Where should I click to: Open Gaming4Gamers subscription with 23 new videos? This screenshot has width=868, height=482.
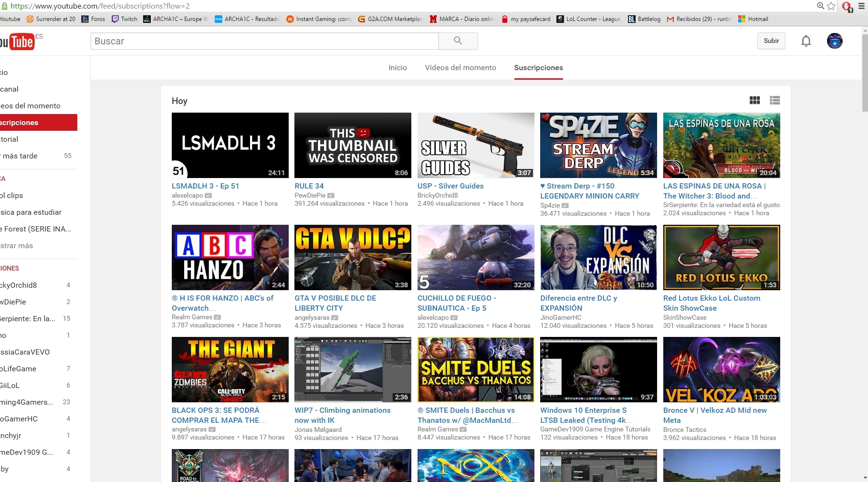point(38,402)
